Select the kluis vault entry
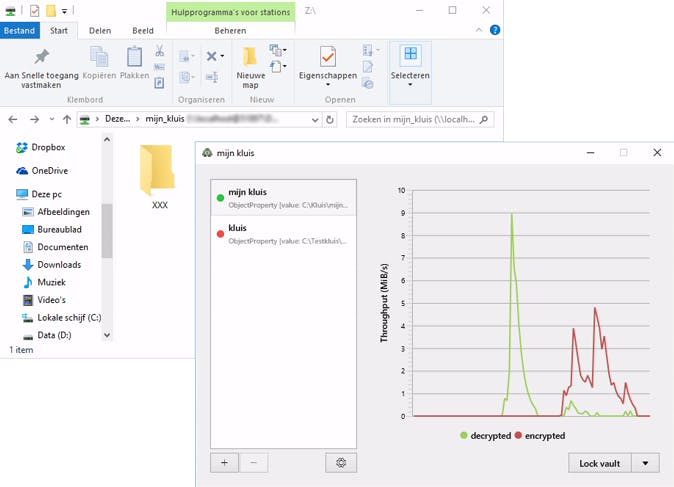Screen dimensions: 674x487 click(284, 233)
